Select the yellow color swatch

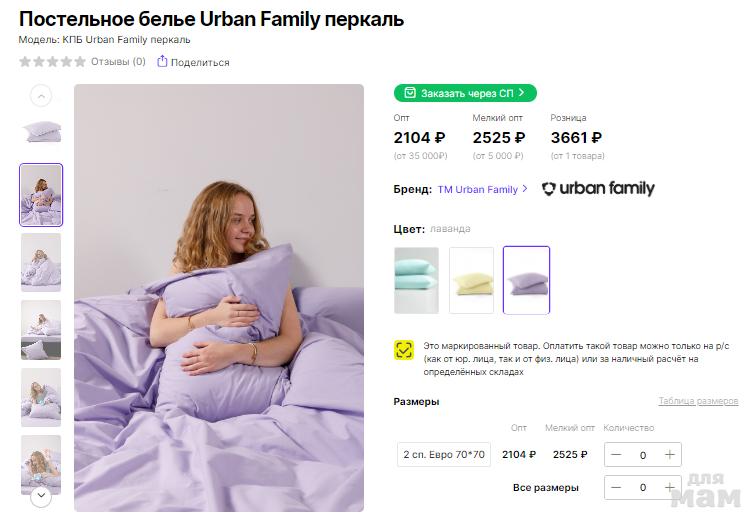[471, 280]
